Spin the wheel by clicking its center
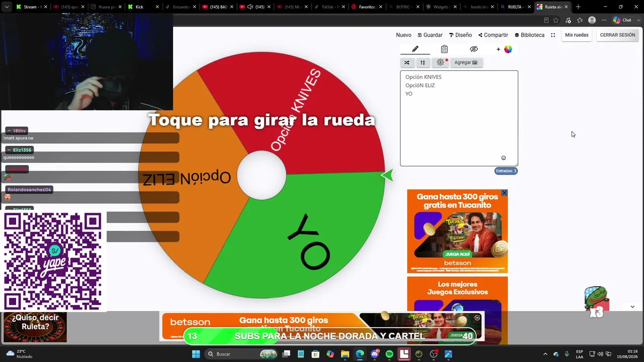 (262, 175)
